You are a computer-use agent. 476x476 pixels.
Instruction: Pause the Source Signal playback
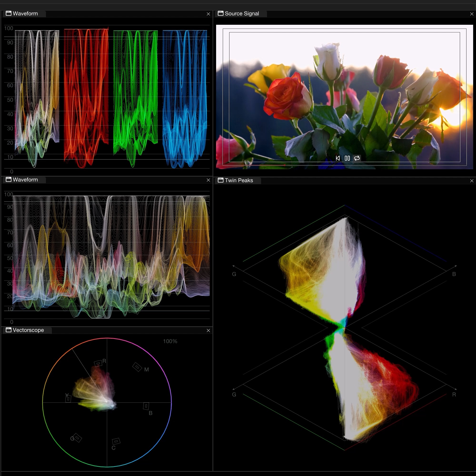347,158
